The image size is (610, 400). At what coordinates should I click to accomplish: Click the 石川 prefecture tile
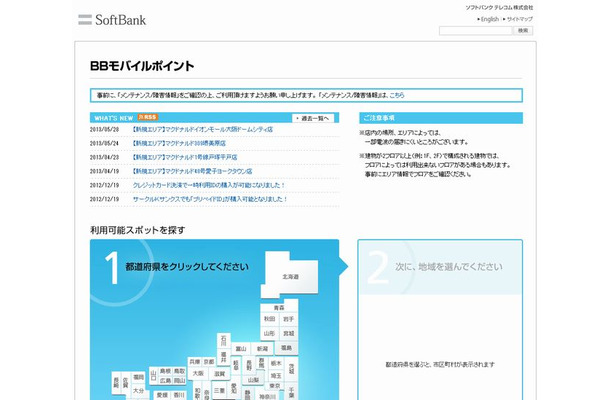223,340
